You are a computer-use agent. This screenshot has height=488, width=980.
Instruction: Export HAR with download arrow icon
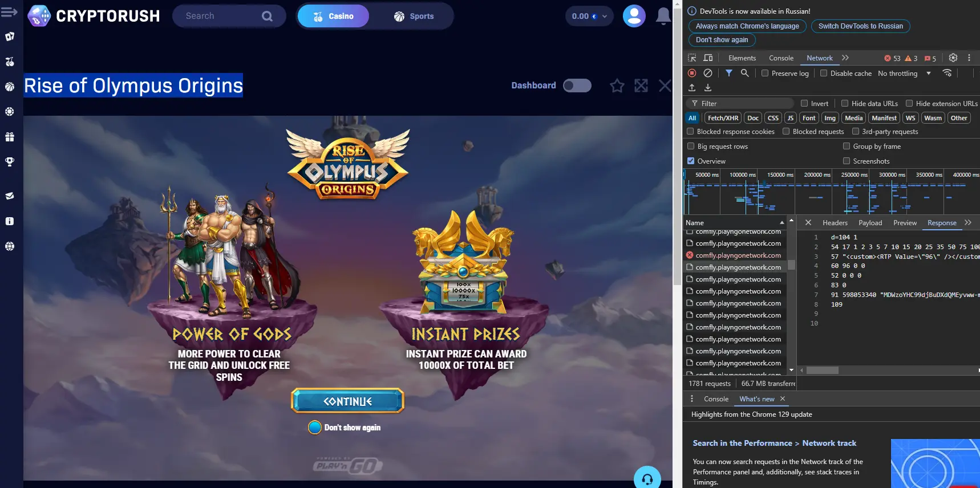708,88
